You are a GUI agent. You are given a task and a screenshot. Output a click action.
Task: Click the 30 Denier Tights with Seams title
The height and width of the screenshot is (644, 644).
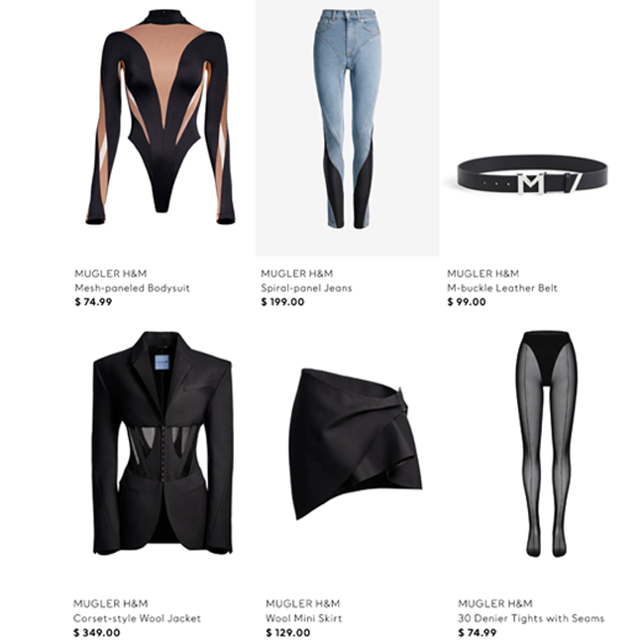[x=531, y=618]
